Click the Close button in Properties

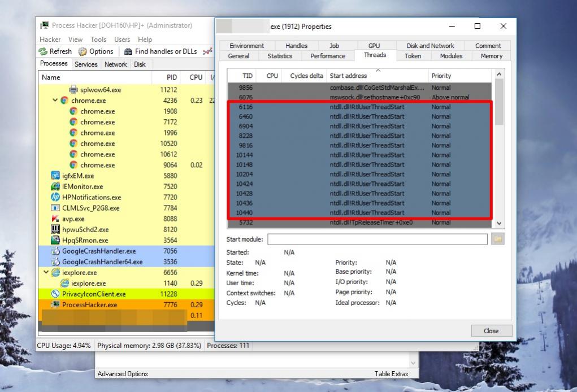[491, 330]
